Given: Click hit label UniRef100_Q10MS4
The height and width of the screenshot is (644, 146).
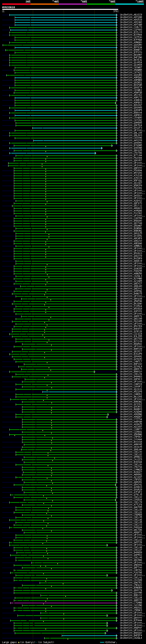Looking at the screenshot, I should [131, 63].
